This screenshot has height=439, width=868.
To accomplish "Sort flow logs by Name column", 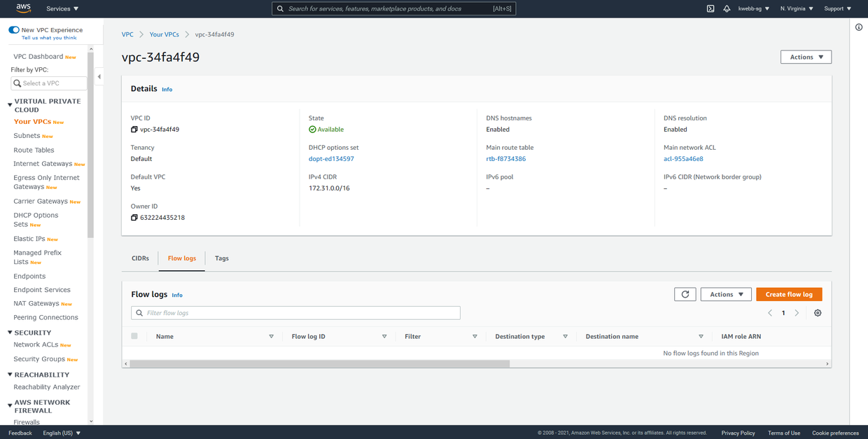I will (272, 337).
